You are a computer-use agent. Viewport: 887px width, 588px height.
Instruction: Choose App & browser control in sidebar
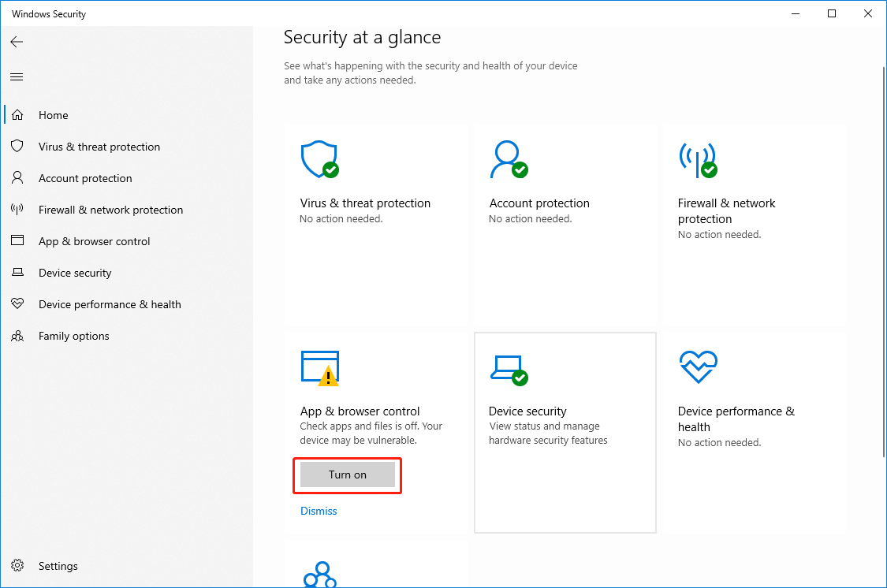127,241
